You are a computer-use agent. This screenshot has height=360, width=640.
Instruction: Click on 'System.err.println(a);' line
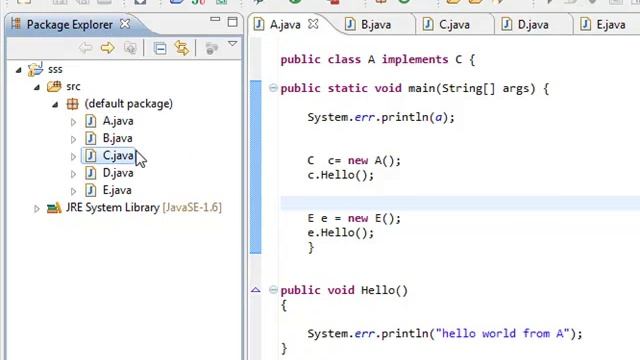(x=381, y=117)
